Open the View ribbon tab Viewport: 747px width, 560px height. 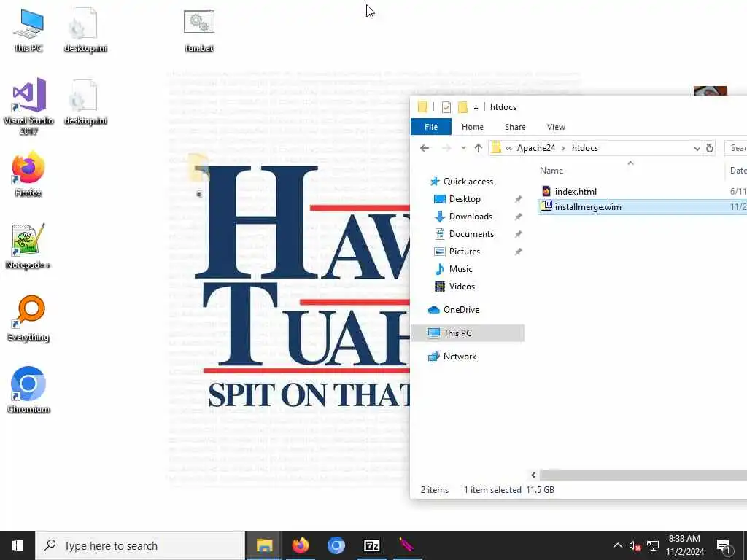click(x=555, y=127)
